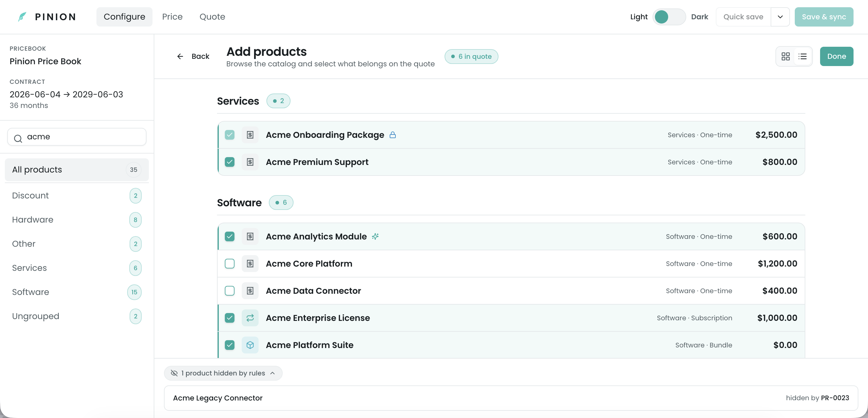Click the $1,200.00 price

tap(777, 264)
